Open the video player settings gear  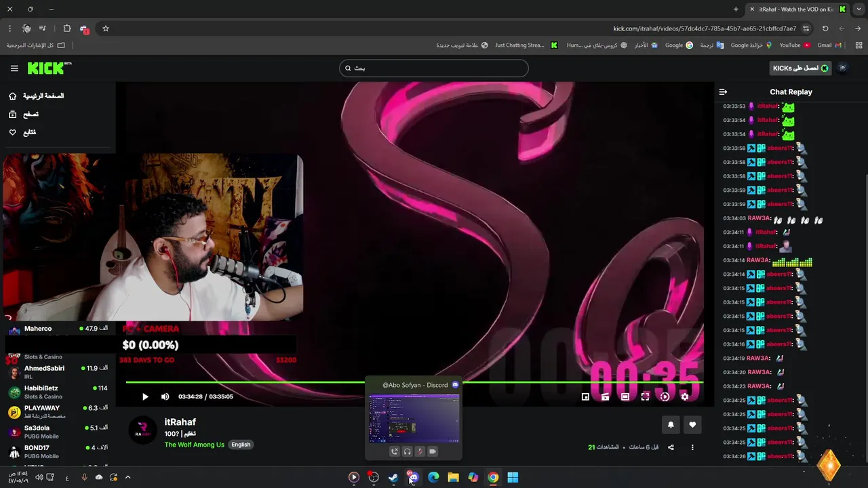(x=685, y=396)
